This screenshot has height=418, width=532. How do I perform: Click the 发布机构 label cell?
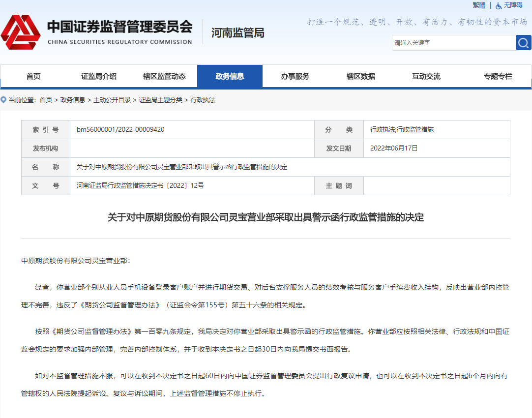click(x=45, y=149)
